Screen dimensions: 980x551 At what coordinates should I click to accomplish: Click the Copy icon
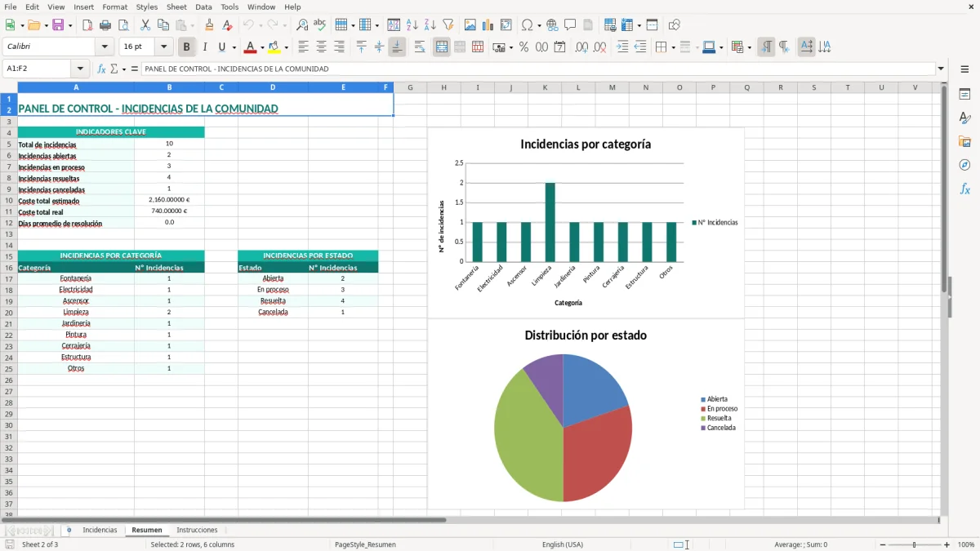pyautogui.click(x=163, y=25)
